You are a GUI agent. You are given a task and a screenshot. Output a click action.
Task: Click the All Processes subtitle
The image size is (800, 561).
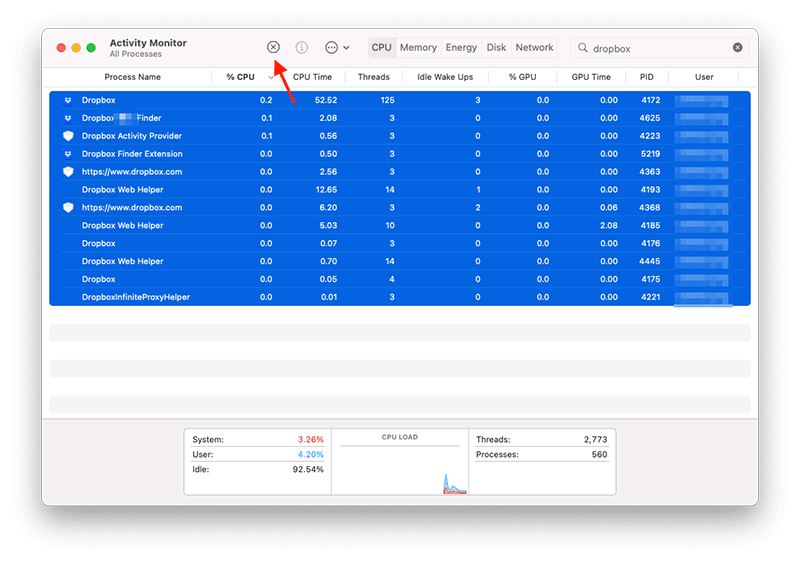click(136, 54)
